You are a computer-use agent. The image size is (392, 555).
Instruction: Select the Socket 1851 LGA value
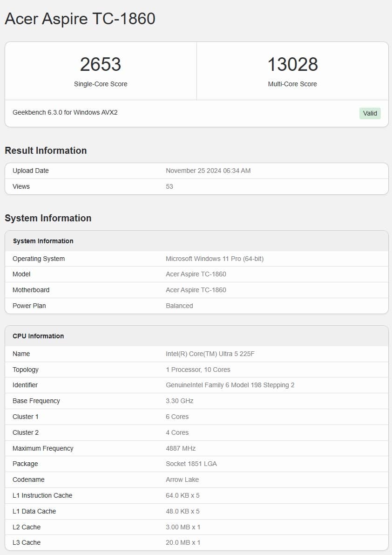(x=191, y=464)
